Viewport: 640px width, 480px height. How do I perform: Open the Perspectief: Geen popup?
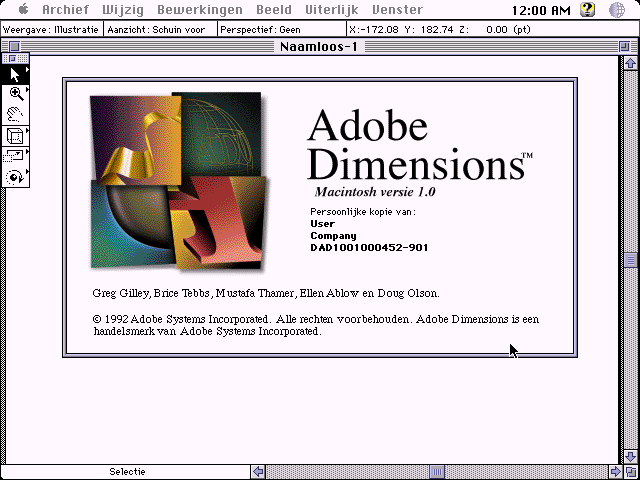[x=260, y=30]
